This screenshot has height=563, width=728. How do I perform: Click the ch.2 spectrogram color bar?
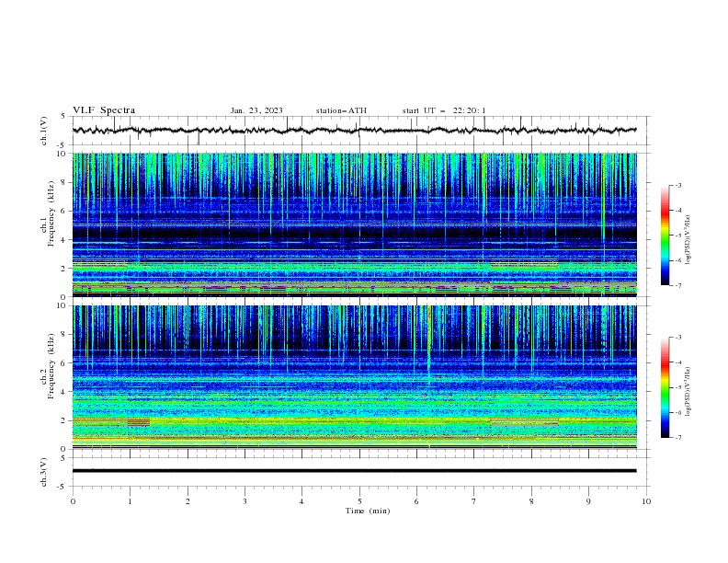(x=665, y=387)
